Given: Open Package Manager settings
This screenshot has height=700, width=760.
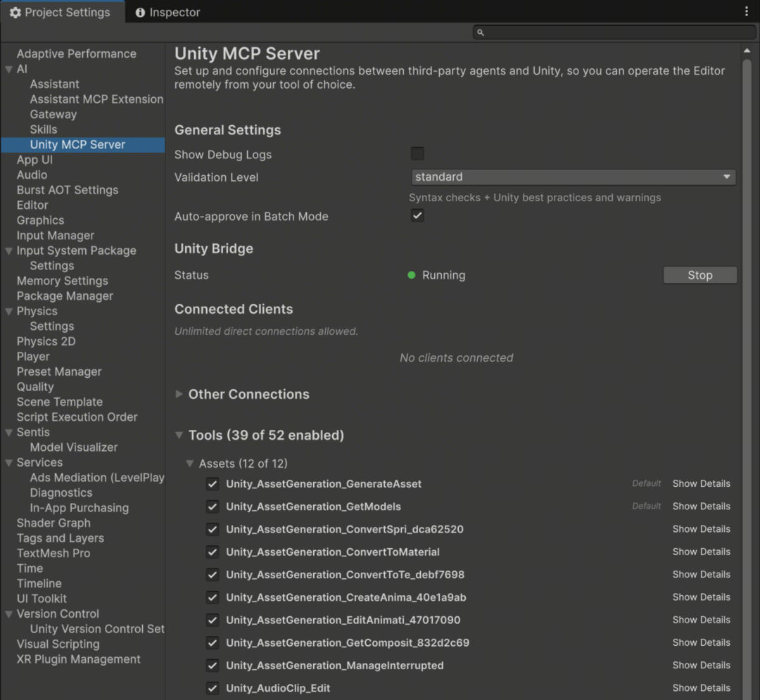Looking at the screenshot, I should click(65, 296).
